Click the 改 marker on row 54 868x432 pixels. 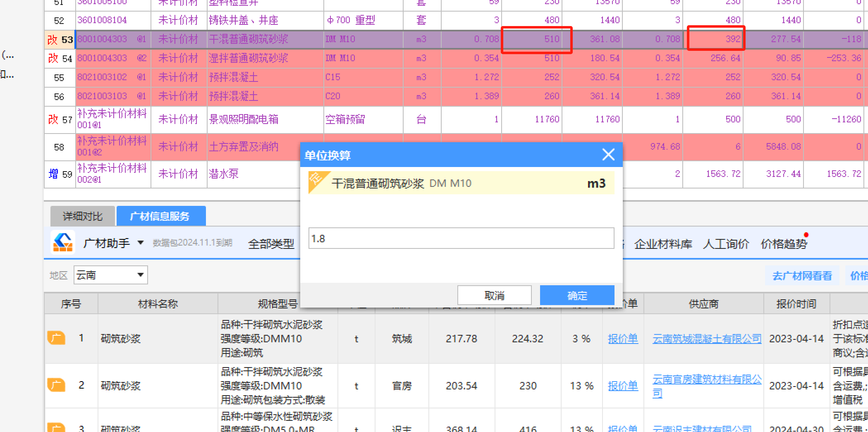(53, 58)
